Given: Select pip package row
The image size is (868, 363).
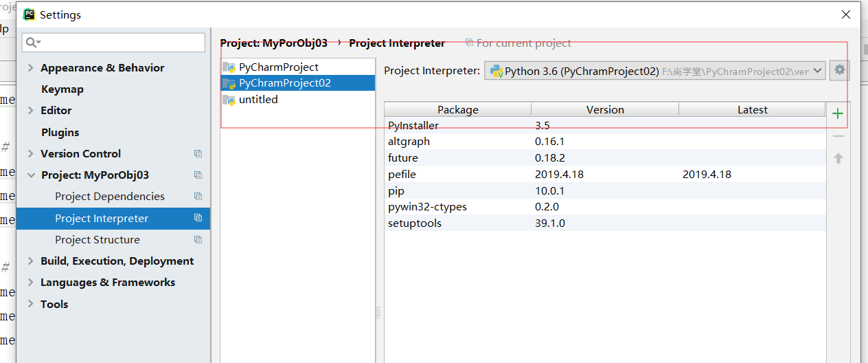Looking at the screenshot, I should click(605, 190).
